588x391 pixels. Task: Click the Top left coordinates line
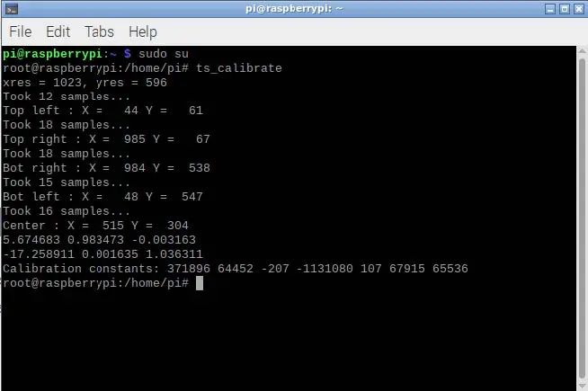(x=103, y=111)
